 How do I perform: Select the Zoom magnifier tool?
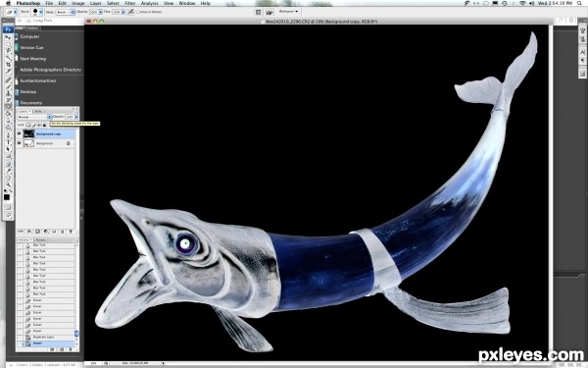(8, 184)
